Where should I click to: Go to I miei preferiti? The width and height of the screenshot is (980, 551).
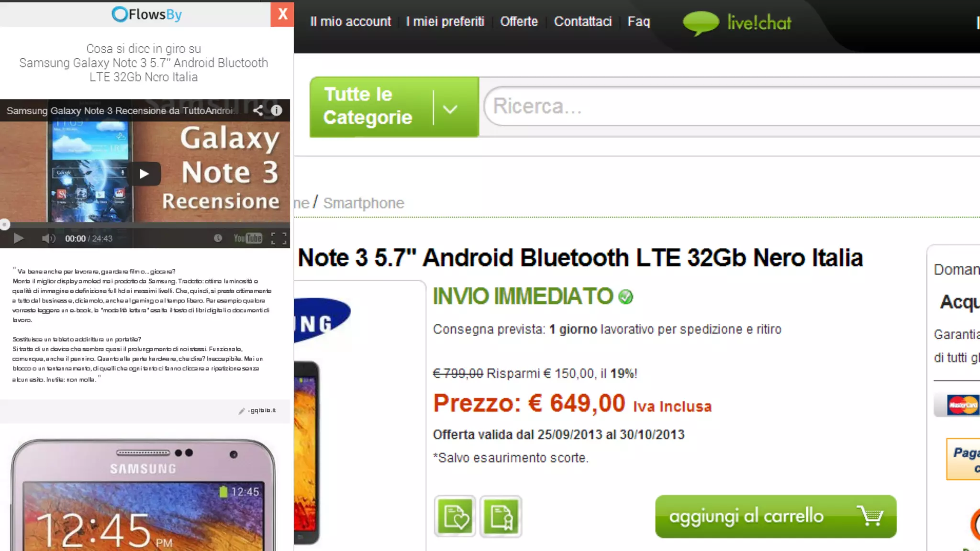(x=445, y=22)
